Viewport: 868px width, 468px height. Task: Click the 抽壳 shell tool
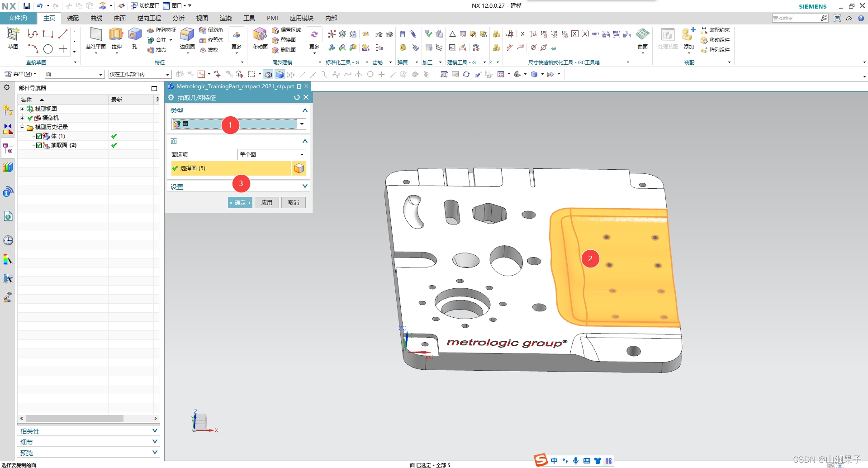[157, 50]
